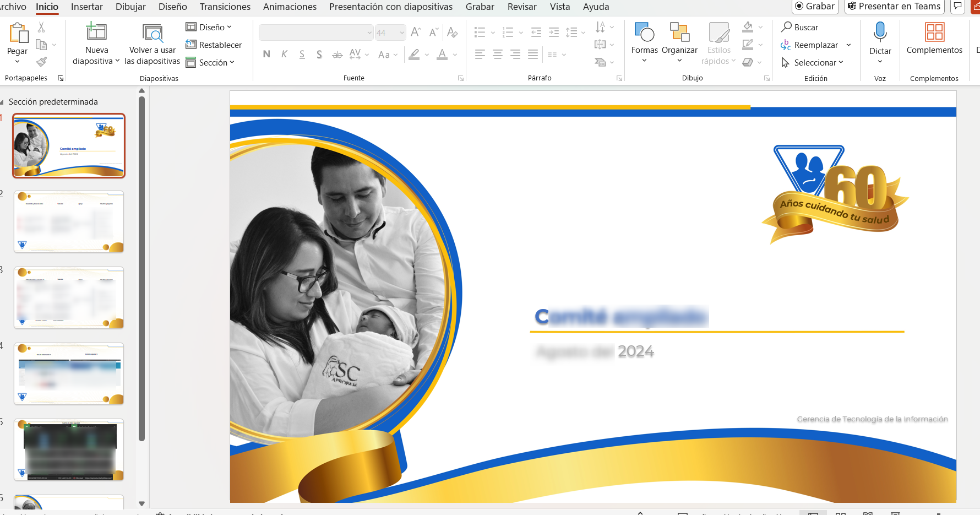The height and width of the screenshot is (515, 980).
Task: Click Buscar search button
Action: coord(800,27)
